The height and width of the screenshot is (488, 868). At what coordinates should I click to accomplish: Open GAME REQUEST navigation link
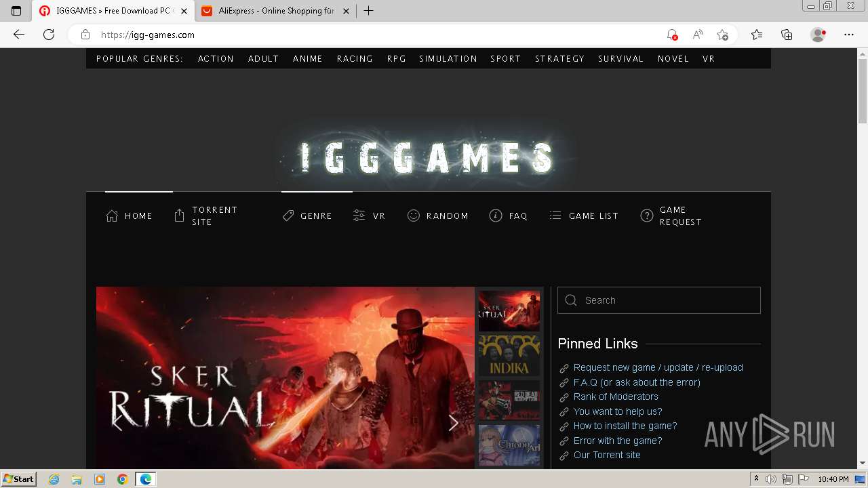(681, 216)
